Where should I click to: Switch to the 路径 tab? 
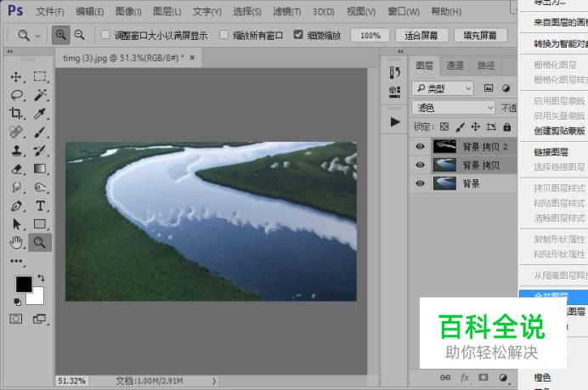pyautogui.click(x=486, y=65)
